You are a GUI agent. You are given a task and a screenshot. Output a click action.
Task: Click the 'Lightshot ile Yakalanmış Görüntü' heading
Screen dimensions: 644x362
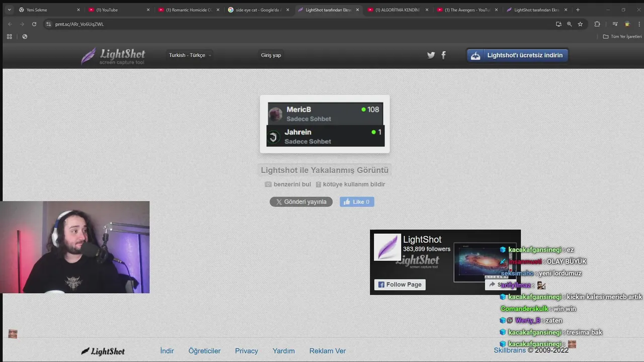coord(325,170)
